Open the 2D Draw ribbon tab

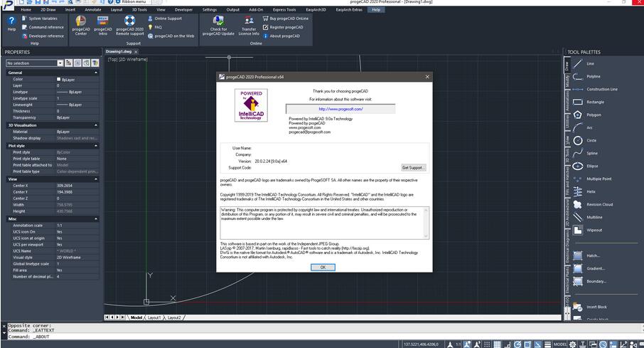point(48,9)
